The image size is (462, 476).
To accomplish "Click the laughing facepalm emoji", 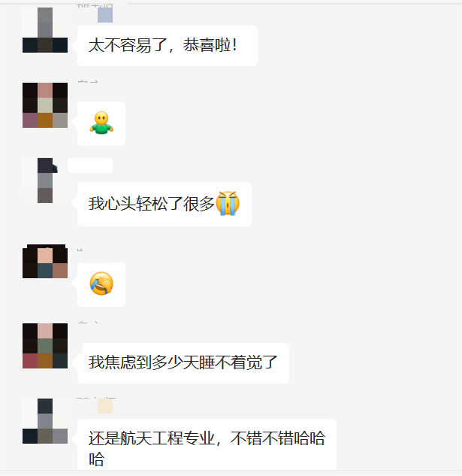I will pos(101,283).
